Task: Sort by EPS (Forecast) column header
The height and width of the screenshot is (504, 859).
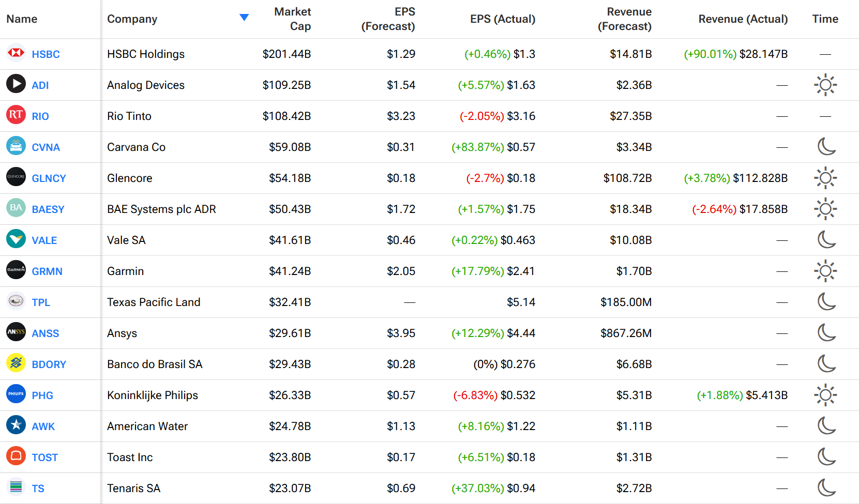Action: point(388,19)
